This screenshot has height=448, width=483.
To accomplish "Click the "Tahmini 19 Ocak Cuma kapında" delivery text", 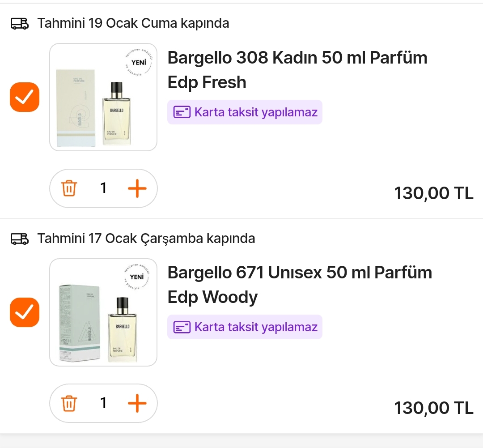I will [133, 23].
